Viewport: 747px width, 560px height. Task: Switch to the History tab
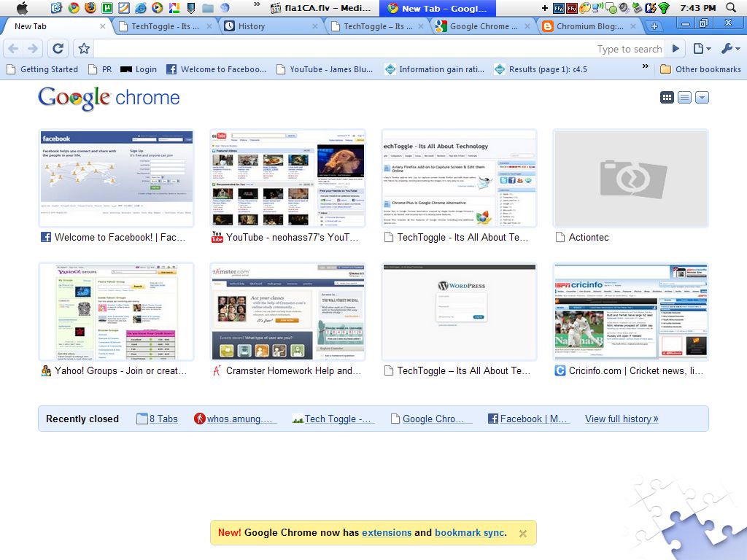click(271, 27)
